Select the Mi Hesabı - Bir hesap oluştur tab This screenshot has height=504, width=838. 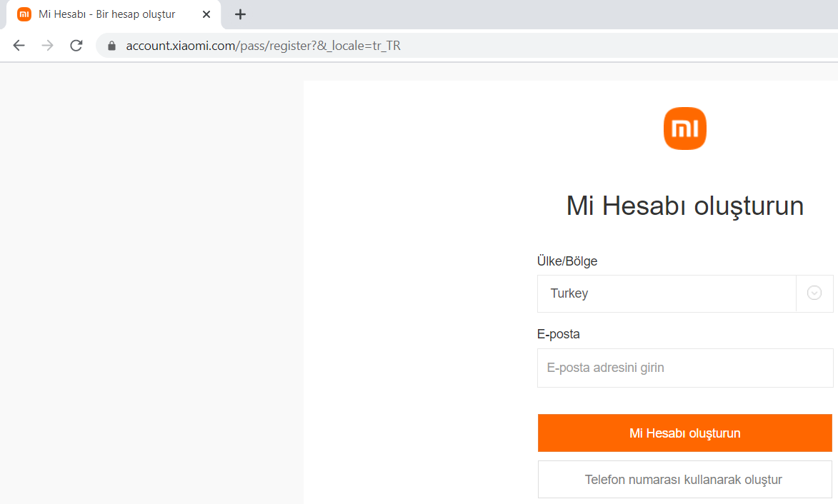(x=114, y=14)
